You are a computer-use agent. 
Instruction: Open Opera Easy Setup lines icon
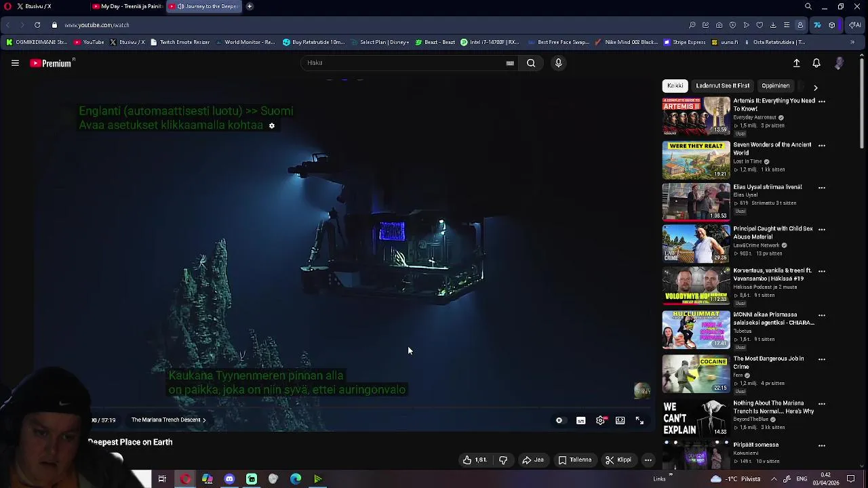coord(787,25)
